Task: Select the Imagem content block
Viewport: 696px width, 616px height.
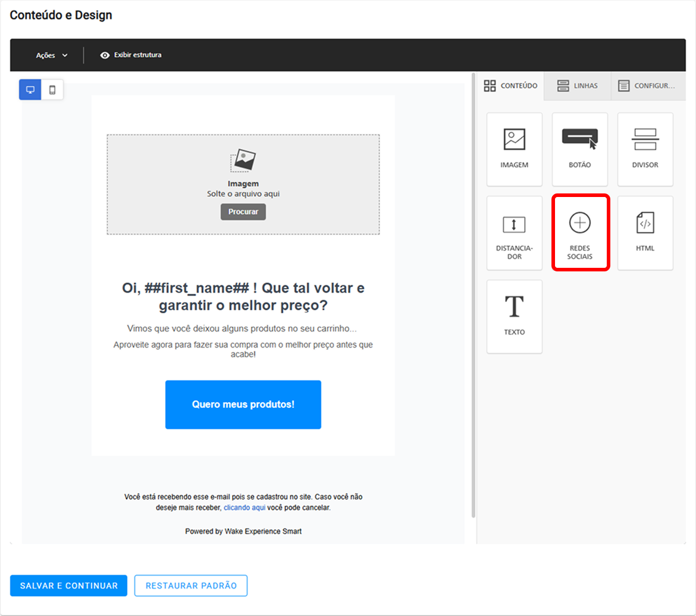Action: point(514,149)
